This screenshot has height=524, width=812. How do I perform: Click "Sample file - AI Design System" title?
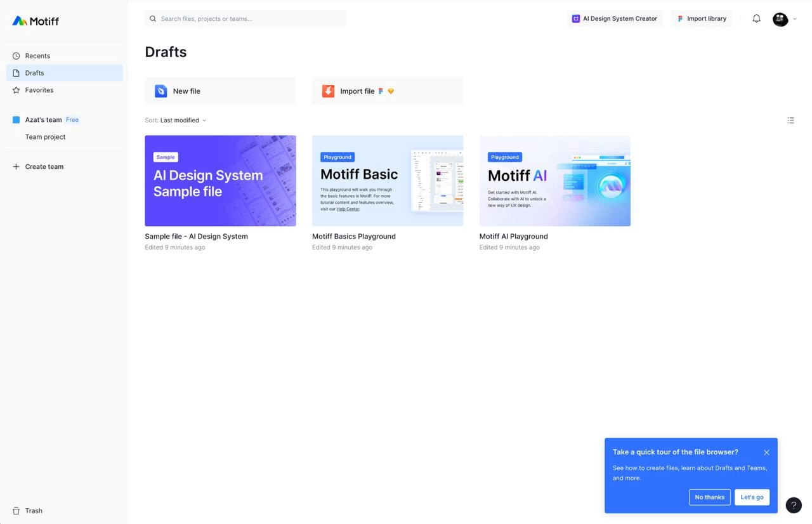(x=196, y=237)
